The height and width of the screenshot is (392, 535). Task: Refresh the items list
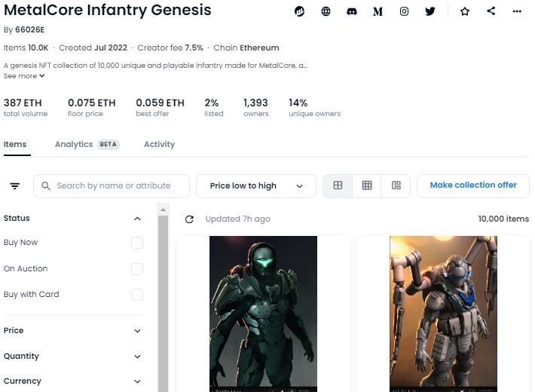pyautogui.click(x=190, y=219)
